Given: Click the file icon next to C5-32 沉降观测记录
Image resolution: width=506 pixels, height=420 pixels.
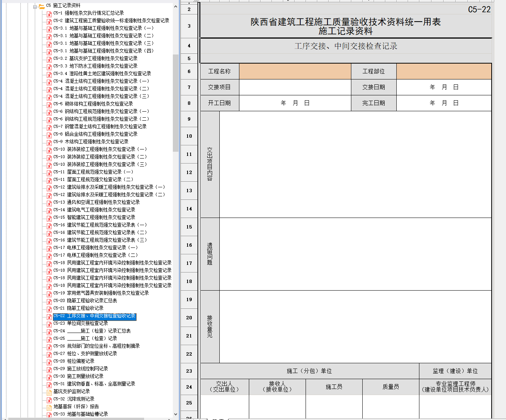Looking at the screenshot, I should point(49,400).
